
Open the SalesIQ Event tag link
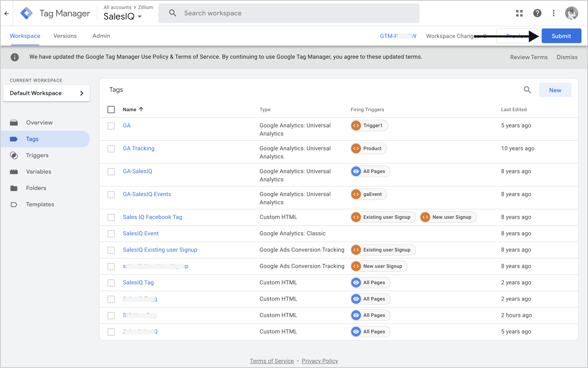click(140, 233)
